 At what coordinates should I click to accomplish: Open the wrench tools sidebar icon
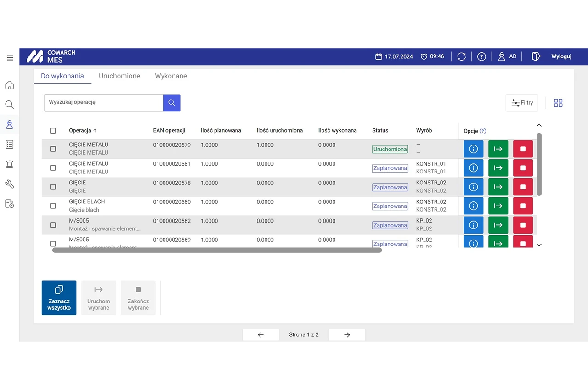click(9, 184)
